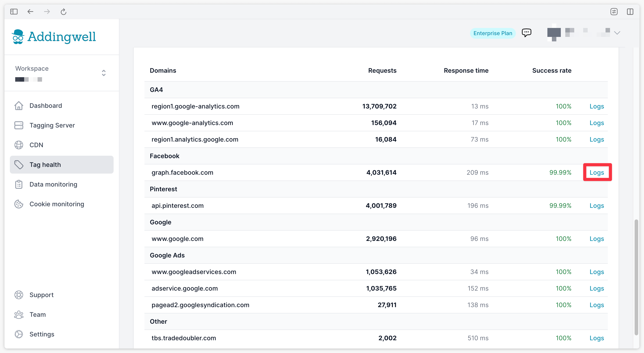Screen dimensions: 644x353
Task: Click the Settings gear icon
Action: coord(19,334)
